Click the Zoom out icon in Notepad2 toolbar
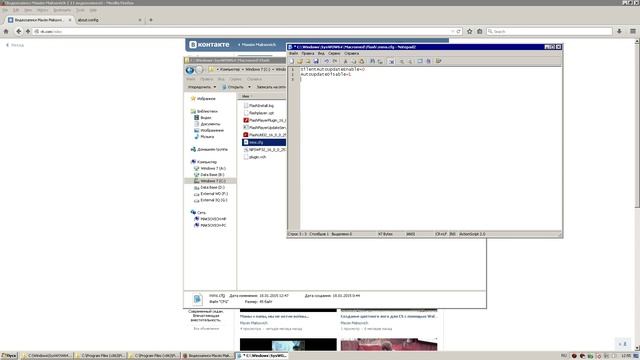 click(410, 61)
